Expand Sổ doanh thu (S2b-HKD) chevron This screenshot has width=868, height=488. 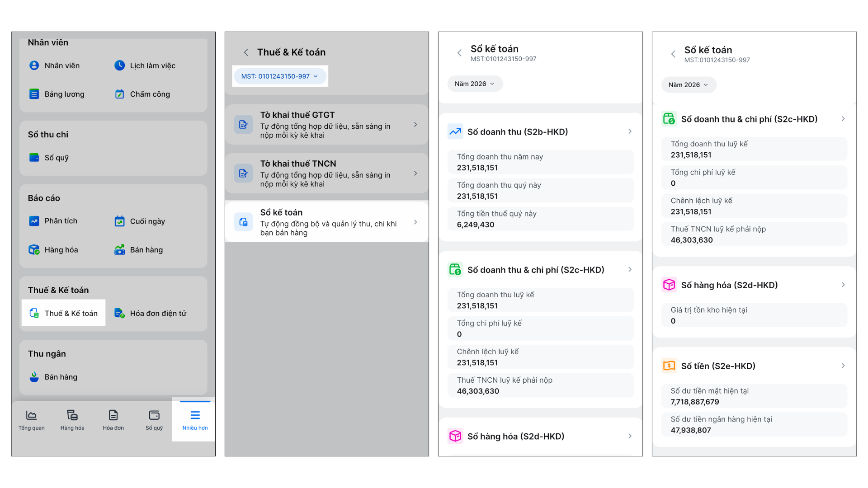pyautogui.click(x=630, y=131)
